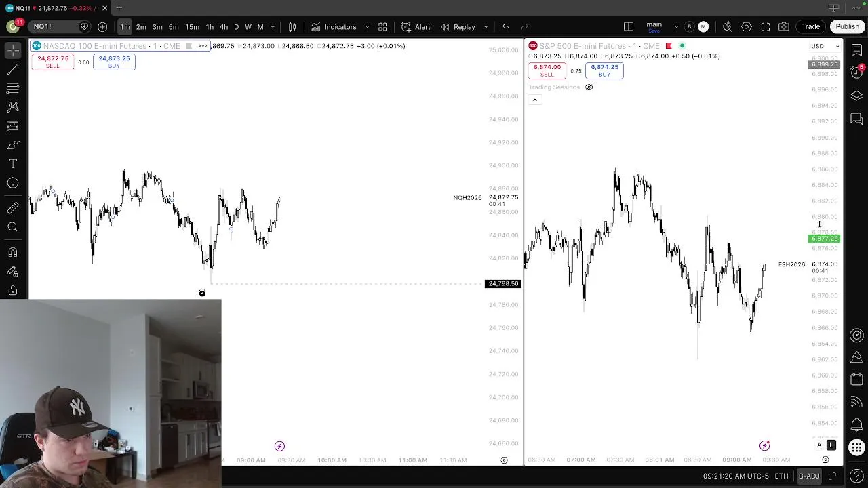The height and width of the screenshot is (488, 868).
Task: Open Indicators dialog
Action: click(334, 27)
